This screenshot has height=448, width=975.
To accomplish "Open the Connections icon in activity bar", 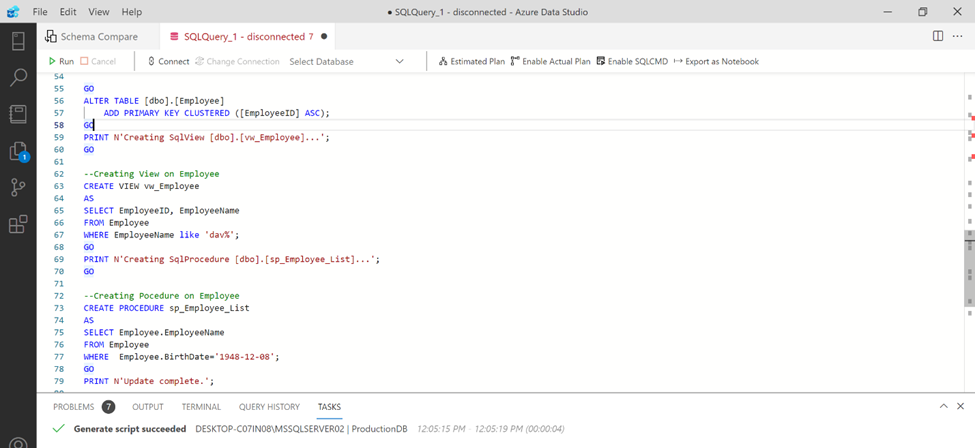I will tap(18, 41).
